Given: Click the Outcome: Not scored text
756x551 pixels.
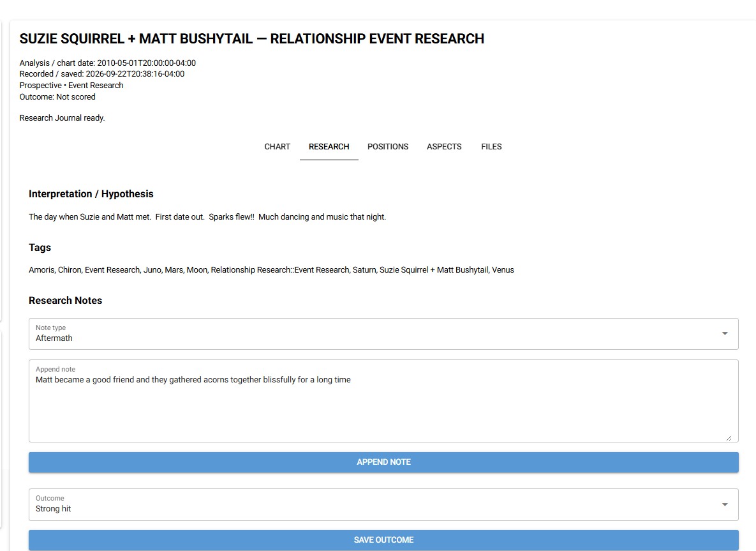Looking at the screenshot, I should tap(57, 97).
